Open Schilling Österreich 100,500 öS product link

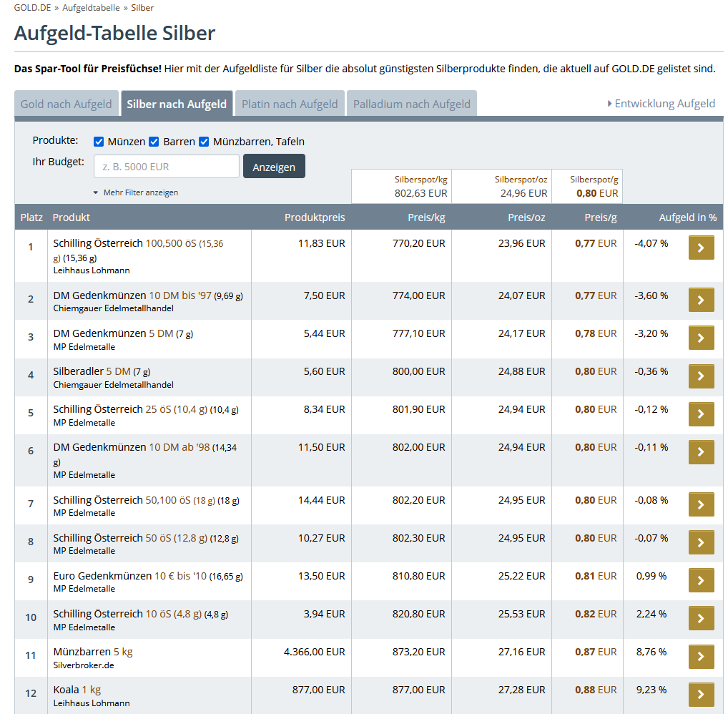(x=138, y=250)
